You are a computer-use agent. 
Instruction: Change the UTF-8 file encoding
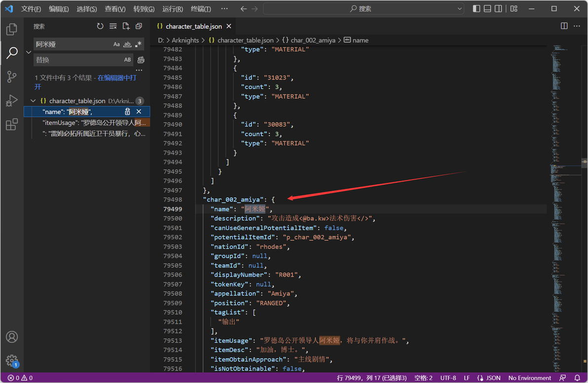[x=448, y=378]
